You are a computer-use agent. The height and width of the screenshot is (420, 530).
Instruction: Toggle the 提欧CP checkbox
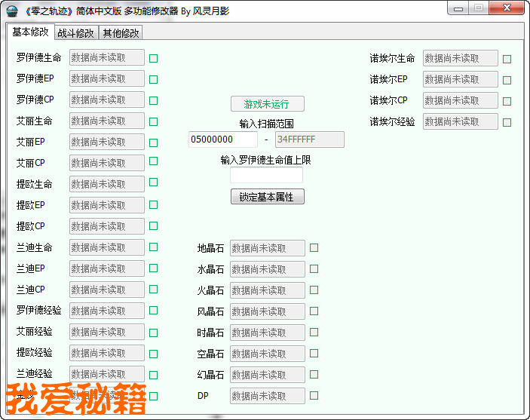(x=153, y=225)
